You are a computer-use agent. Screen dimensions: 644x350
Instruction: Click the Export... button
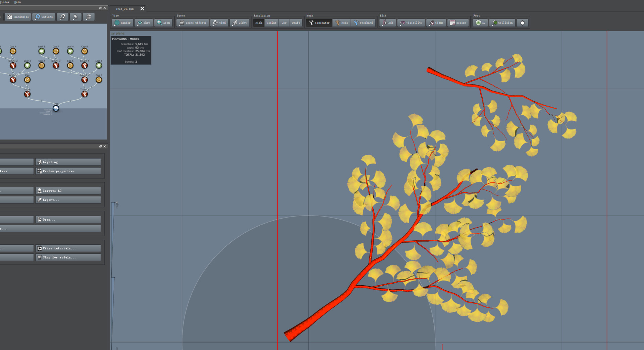tap(68, 200)
